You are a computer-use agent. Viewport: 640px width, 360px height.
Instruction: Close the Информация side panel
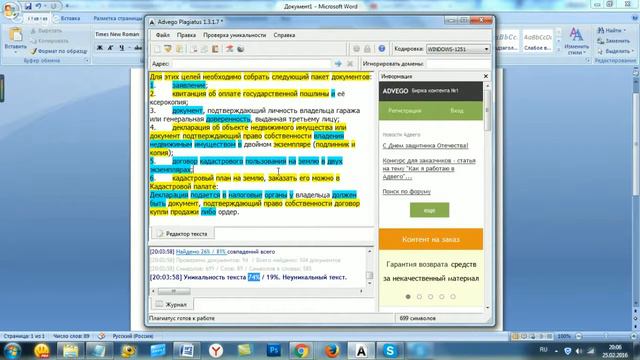pos(486,76)
